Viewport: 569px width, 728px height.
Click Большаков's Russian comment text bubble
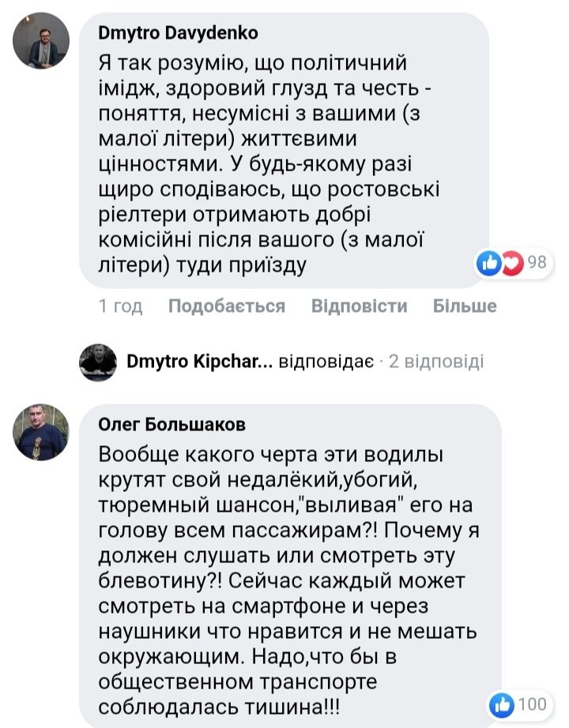(x=284, y=569)
